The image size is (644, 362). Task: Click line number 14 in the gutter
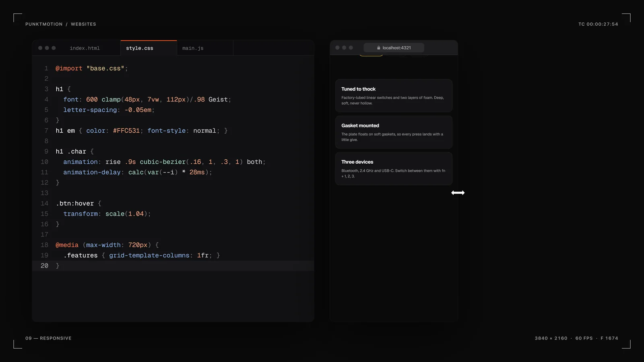(44, 204)
